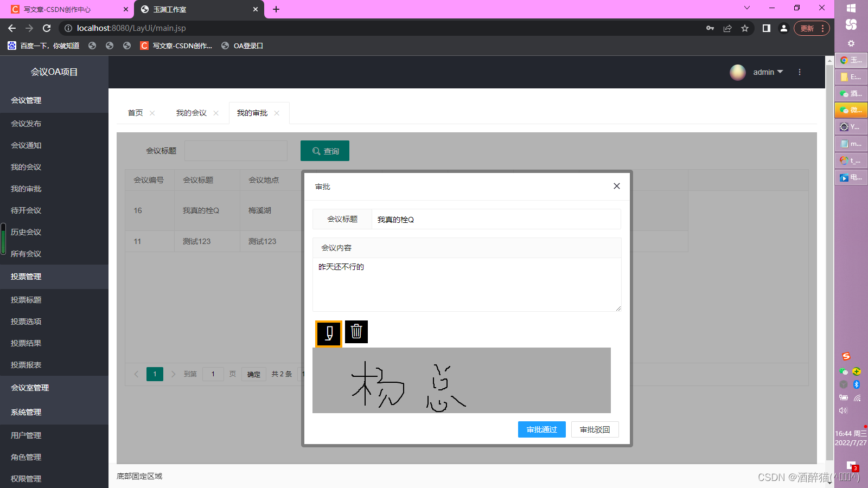The image size is (868, 488).
Task: Click the 确定 pagination button
Action: point(254,374)
